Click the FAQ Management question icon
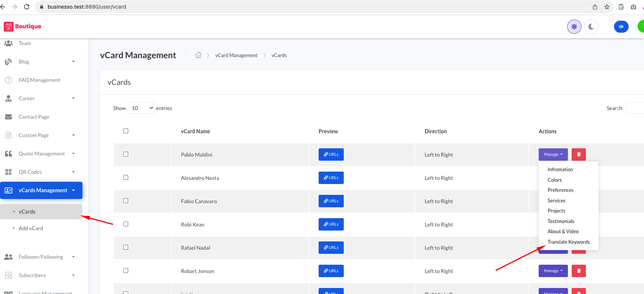This screenshot has width=644, height=294. tap(8, 80)
